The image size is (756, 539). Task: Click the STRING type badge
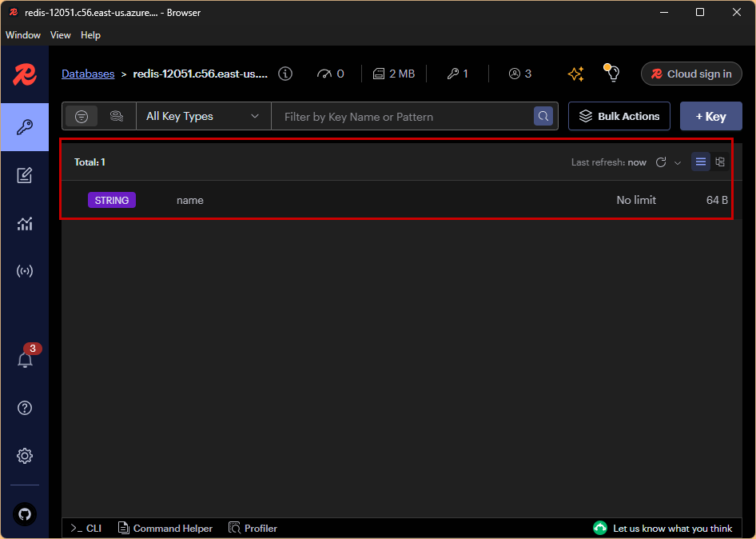point(112,200)
